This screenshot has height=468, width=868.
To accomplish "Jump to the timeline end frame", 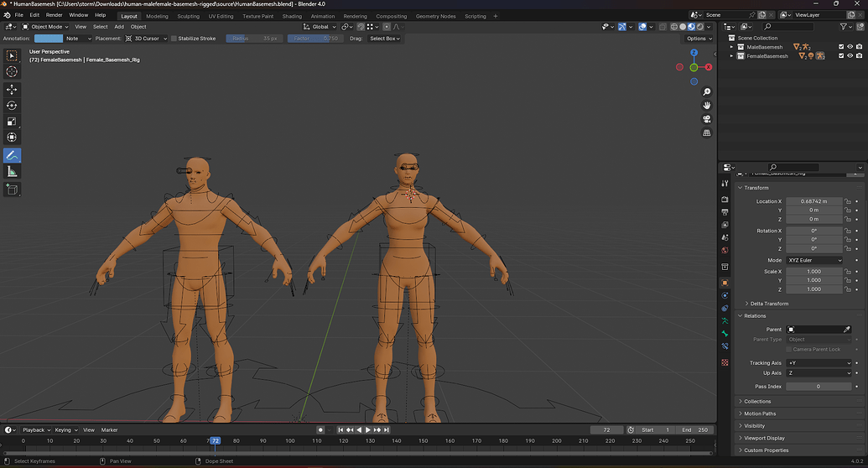I will coord(387,429).
